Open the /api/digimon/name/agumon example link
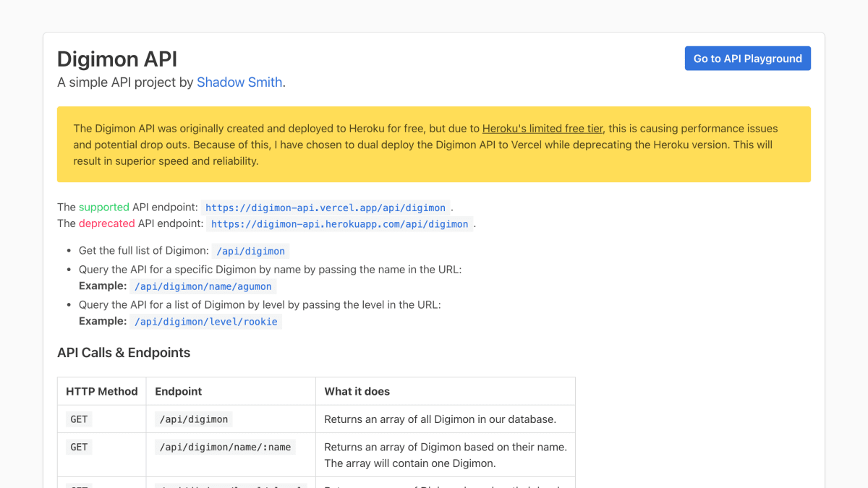This screenshot has height=488, width=868. point(203,286)
